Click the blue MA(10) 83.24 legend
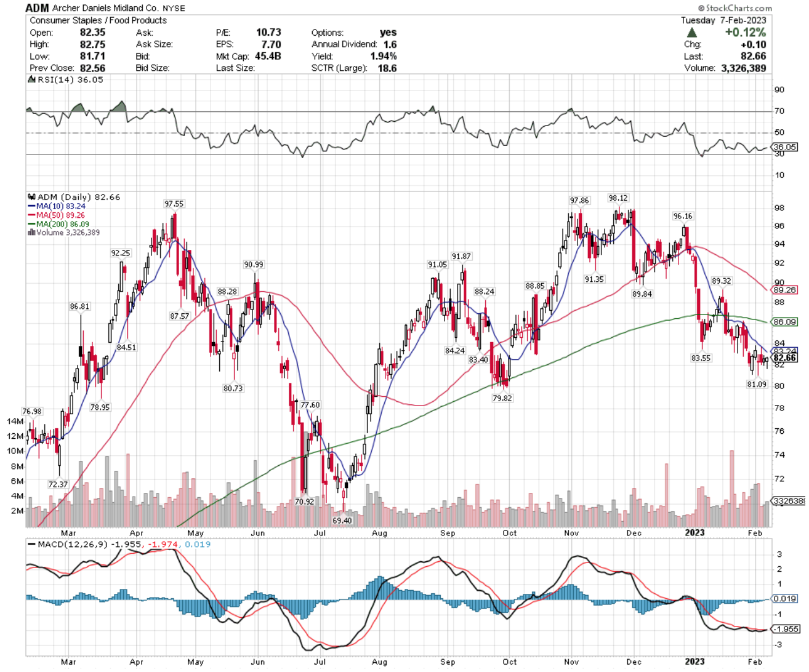Image resolution: width=809 pixels, height=672 pixels. click(57, 206)
